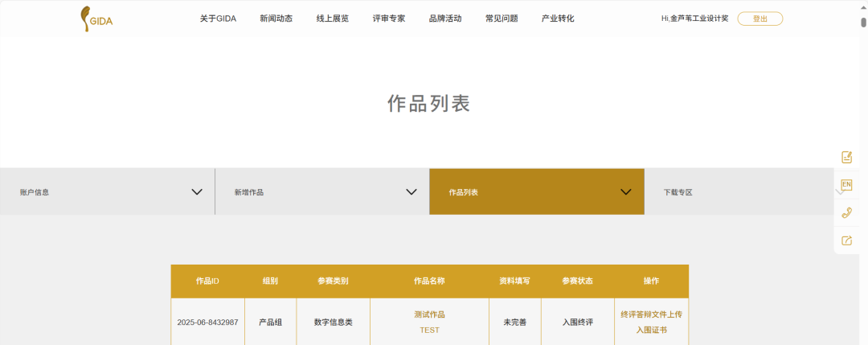
Task: Click the phone contact icon
Action: pyautogui.click(x=846, y=212)
